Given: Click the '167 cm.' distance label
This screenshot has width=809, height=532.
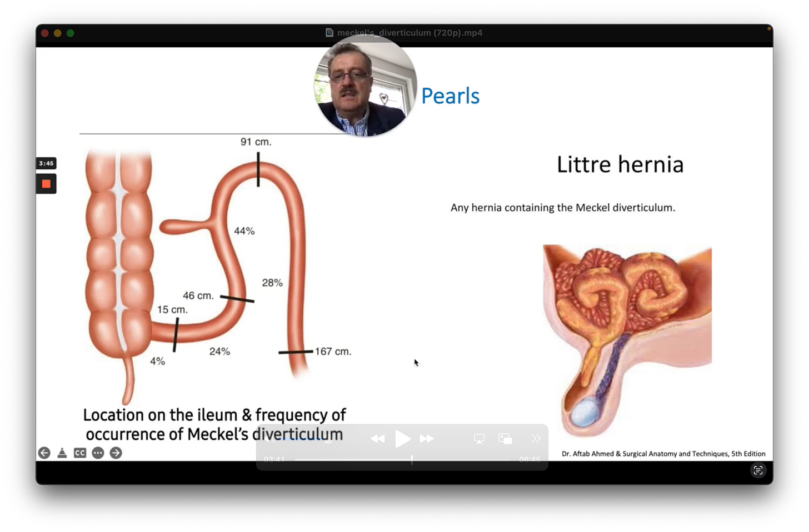Looking at the screenshot, I should coord(333,352).
